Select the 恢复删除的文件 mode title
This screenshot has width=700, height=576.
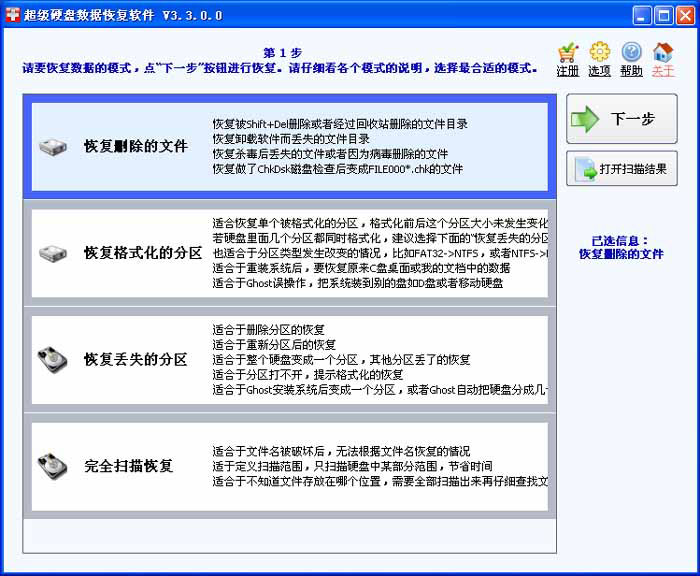136,146
